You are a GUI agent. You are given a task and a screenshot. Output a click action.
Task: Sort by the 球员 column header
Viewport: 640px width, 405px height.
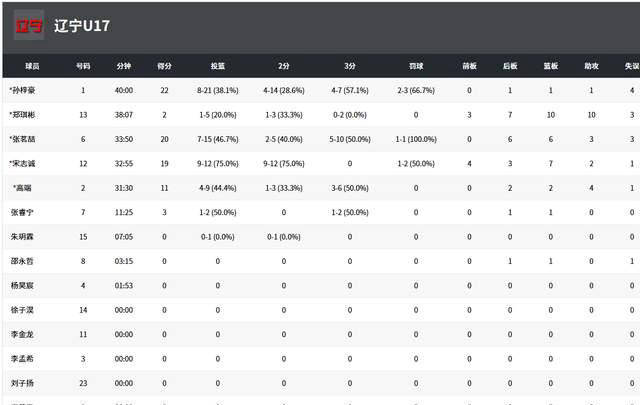point(32,66)
